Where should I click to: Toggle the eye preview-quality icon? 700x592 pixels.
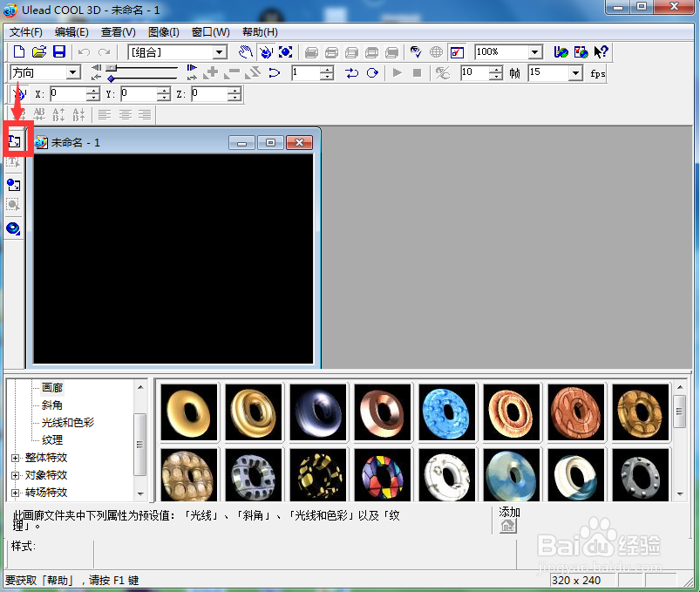tap(416, 52)
